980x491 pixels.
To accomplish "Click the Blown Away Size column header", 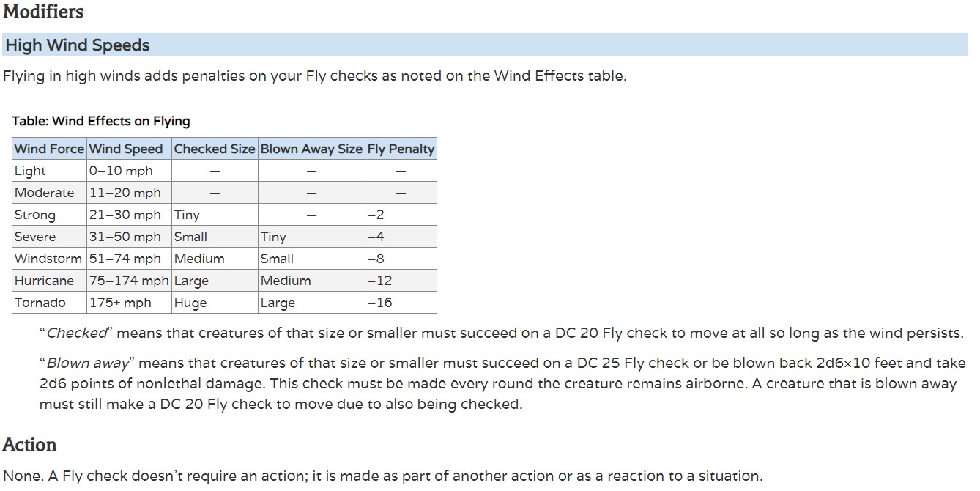I will point(311,149).
